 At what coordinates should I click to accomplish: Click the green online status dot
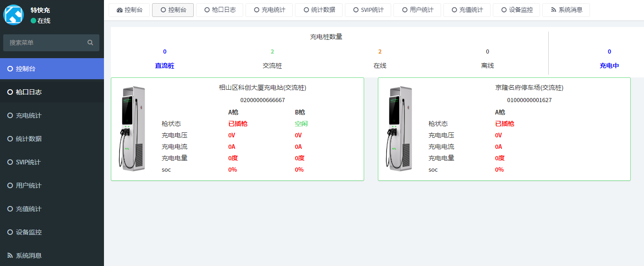pos(33,21)
